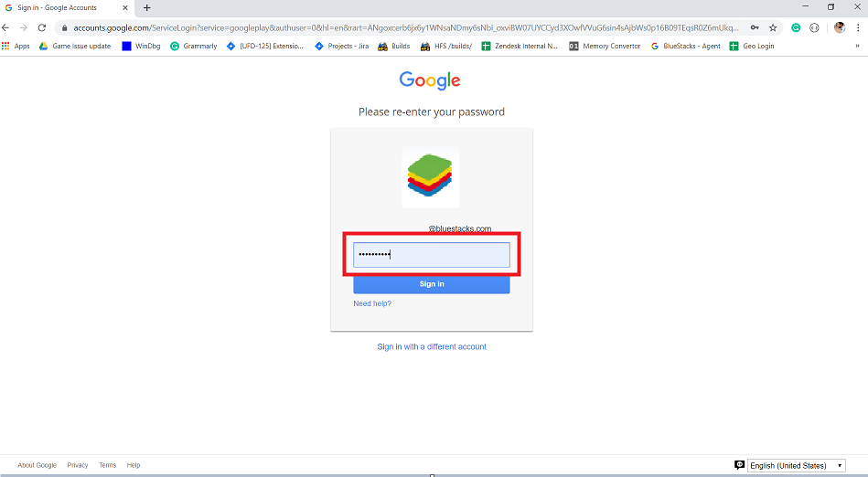
Task: Open the Memory Convertor bookmark
Action: [605, 46]
